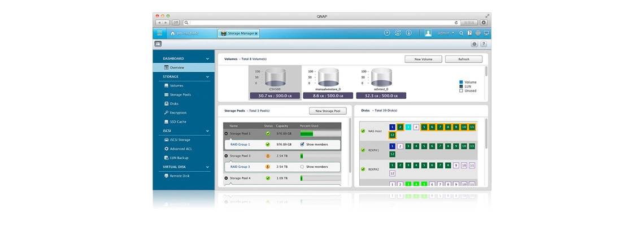This screenshot has width=644, height=226.
Task: Check Show members for RAID Group 3
Action: 302,167
